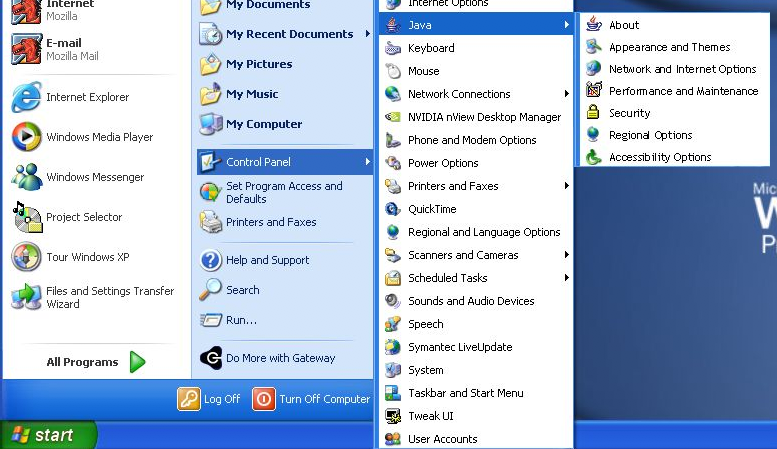The height and width of the screenshot is (449, 777).
Task: Click the Mouse control panel icon
Action: (393, 71)
